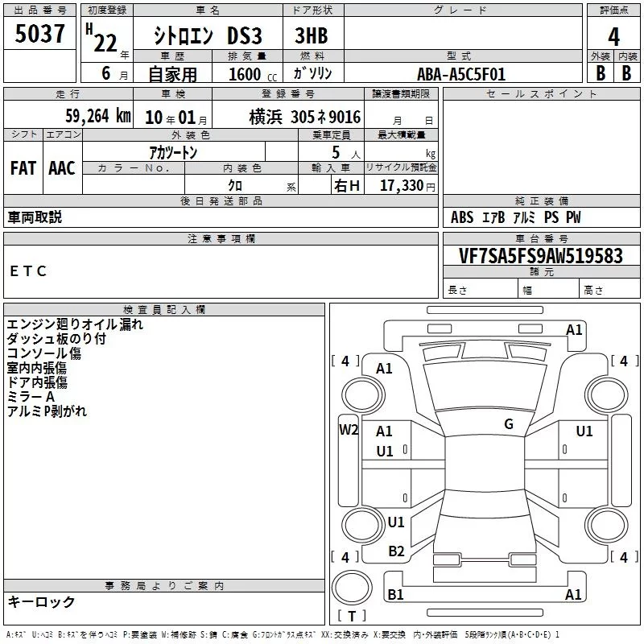Select the note エンジン廻りオイル漏れ
This screenshot has width=644, height=644.
click(x=75, y=324)
